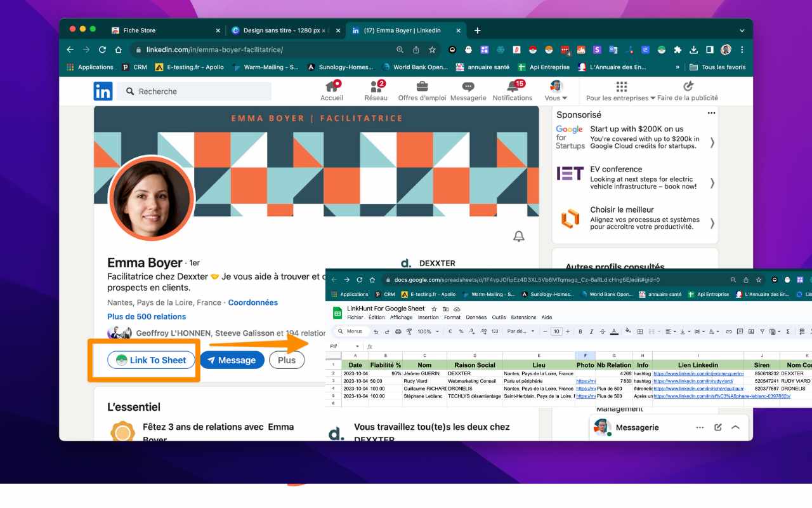Expand the Messagerie panel chevron
Viewport: 812px width, 508px height.
735,427
